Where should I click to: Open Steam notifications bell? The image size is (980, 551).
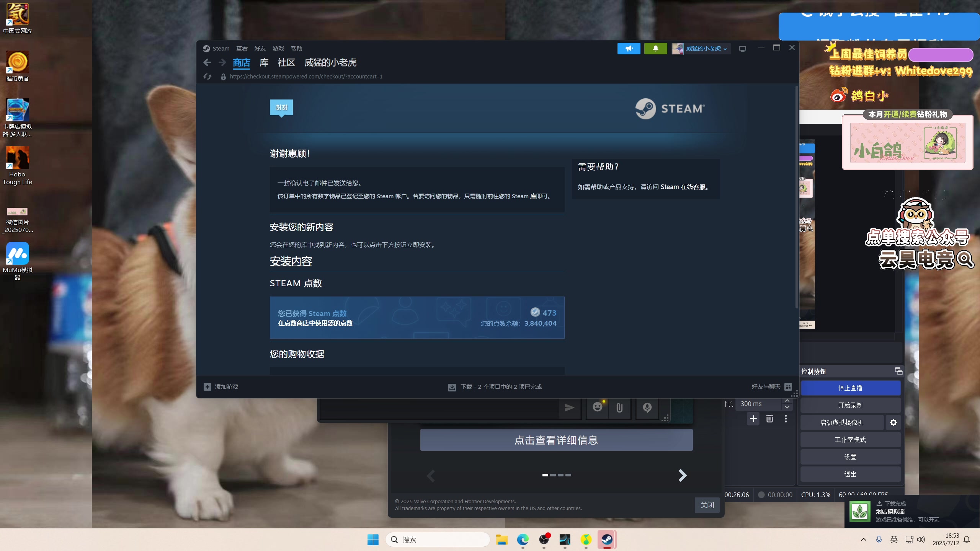655,49
